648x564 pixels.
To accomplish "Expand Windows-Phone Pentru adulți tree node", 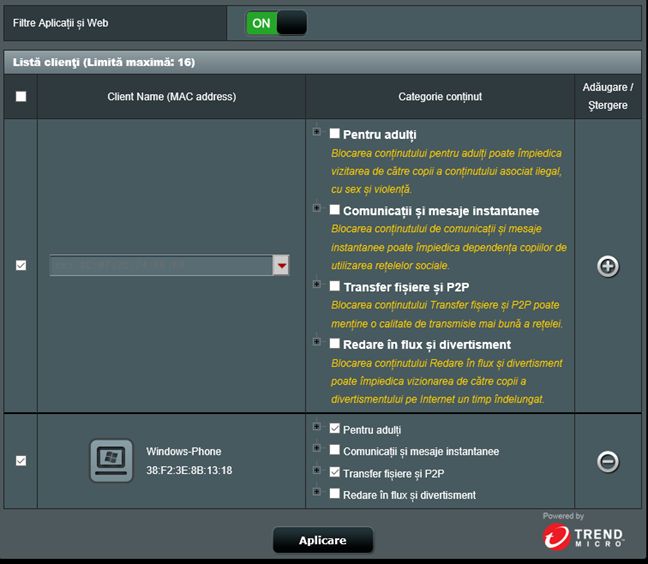I will coord(317,427).
